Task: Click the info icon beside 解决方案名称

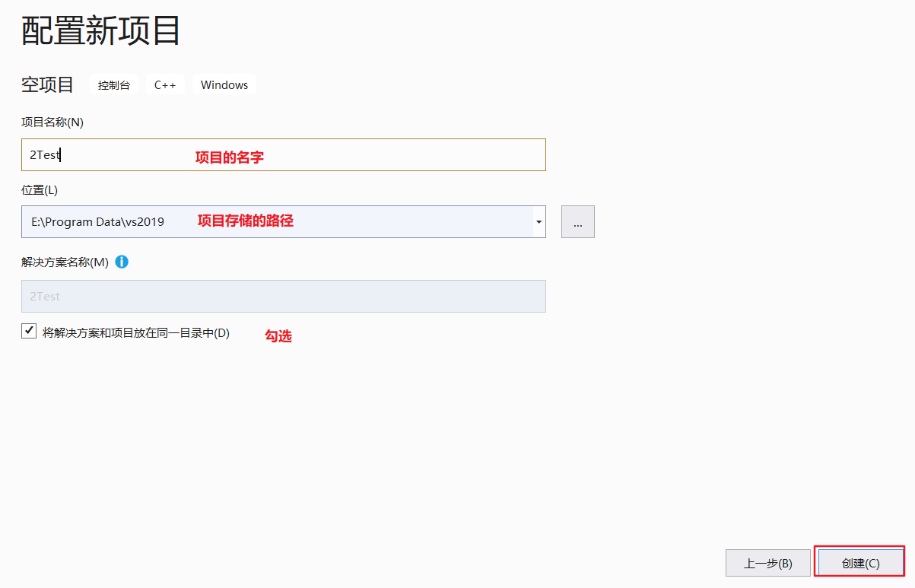Action: (x=122, y=262)
